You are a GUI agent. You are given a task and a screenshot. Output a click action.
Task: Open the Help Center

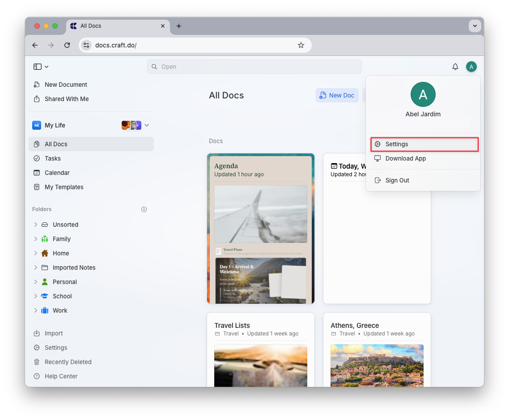tap(60, 376)
